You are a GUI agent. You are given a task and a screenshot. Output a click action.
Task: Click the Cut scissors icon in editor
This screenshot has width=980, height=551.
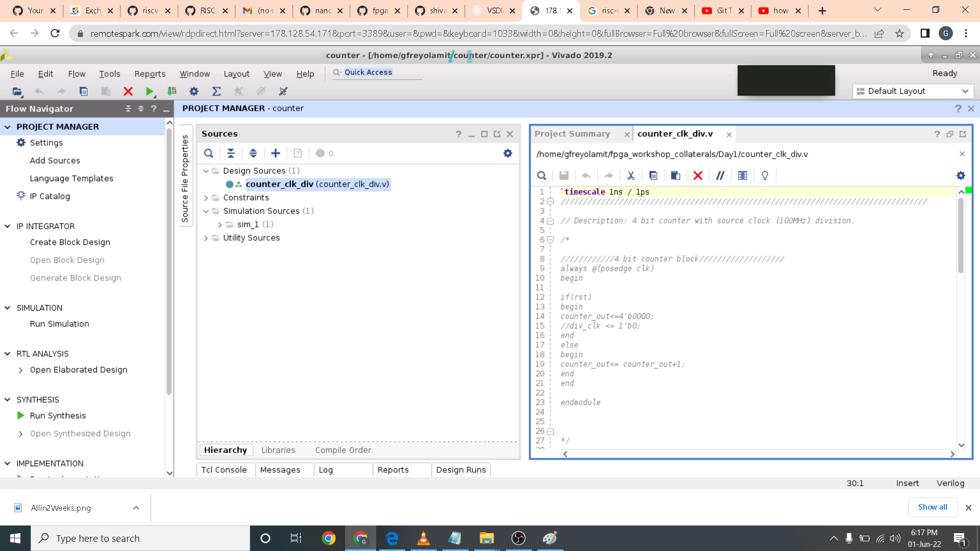point(631,176)
